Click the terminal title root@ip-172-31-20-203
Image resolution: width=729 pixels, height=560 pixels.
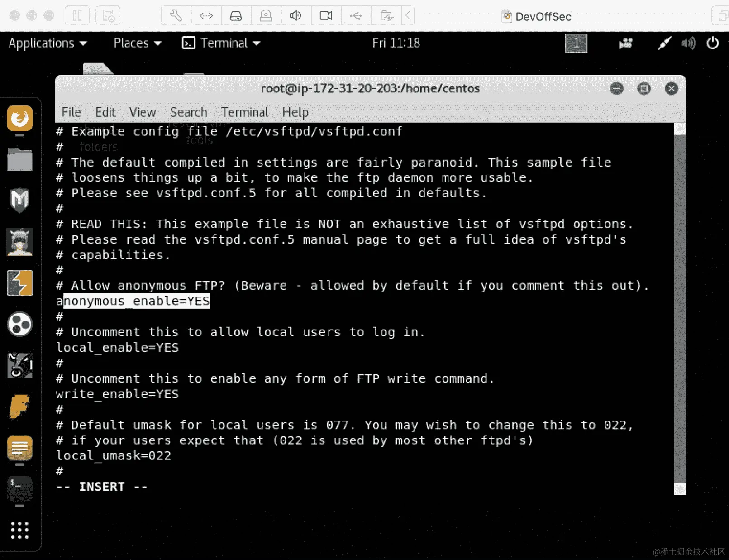370,88
